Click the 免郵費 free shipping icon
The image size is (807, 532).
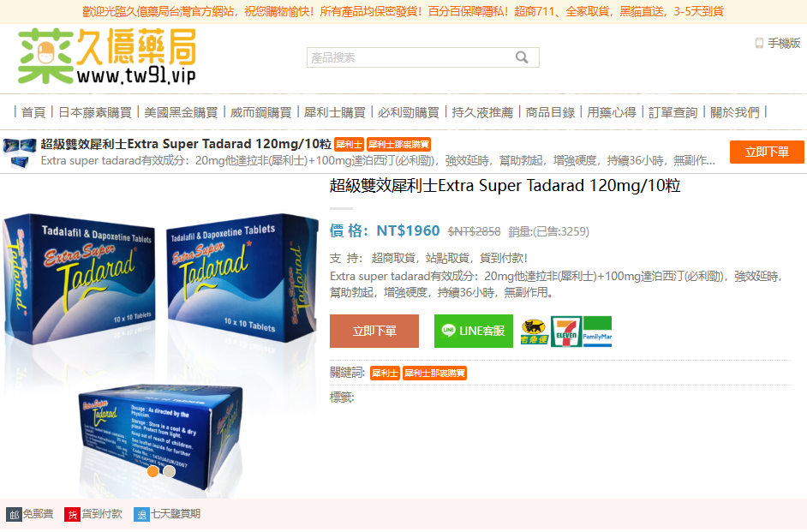(14, 515)
